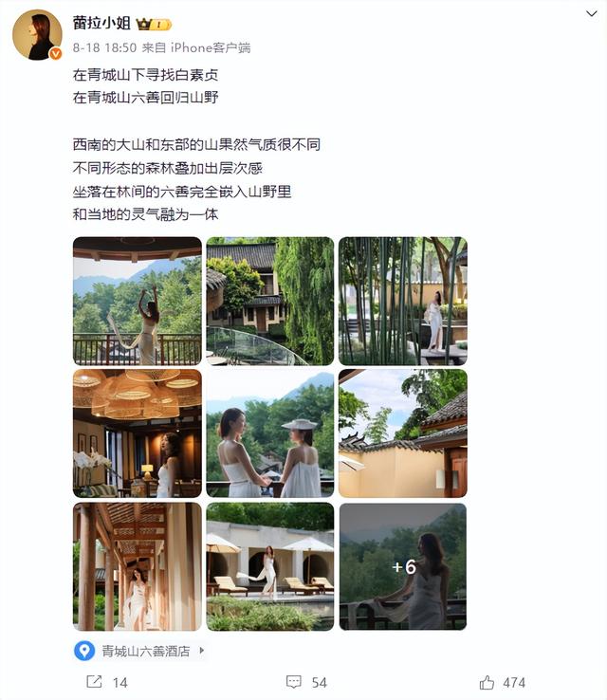The image size is (607, 700).
Task: Open the 蕾拉小姐 username link
Action: point(101,23)
